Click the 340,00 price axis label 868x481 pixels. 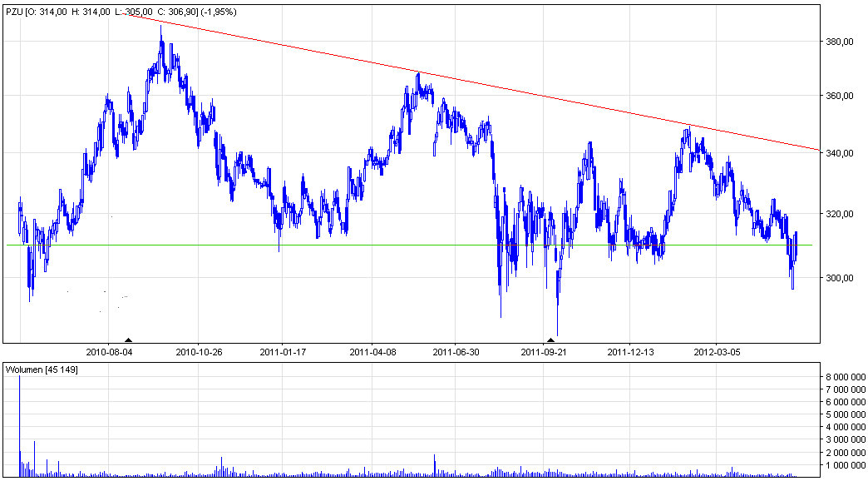tap(839, 153)
